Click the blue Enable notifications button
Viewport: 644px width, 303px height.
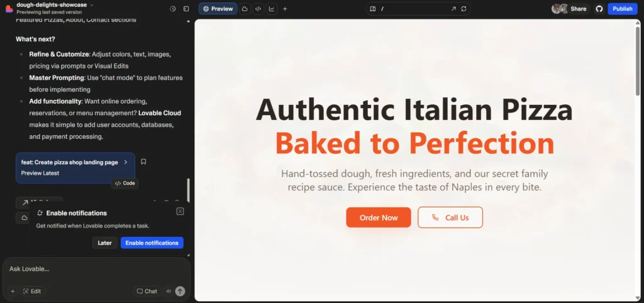[152, 243]
